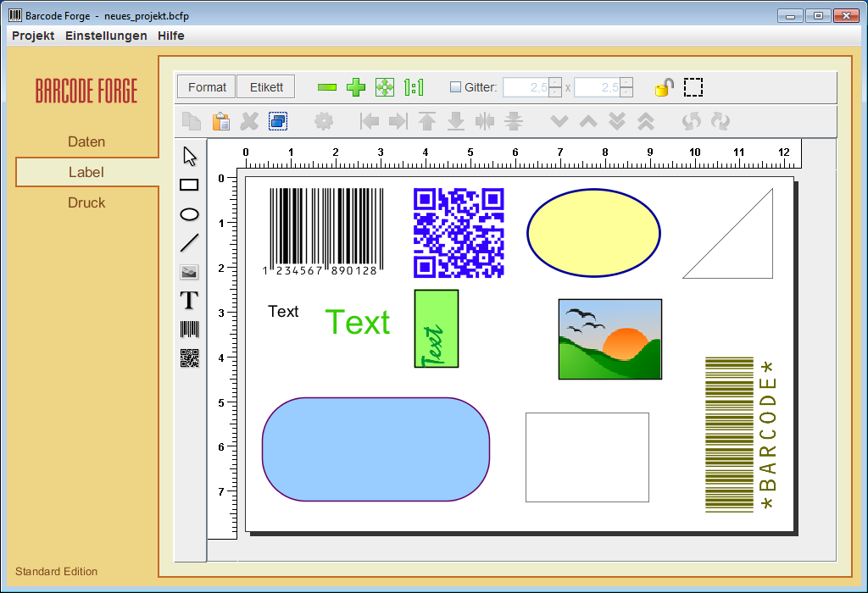Select the barcode tool in toolbox

click(189, 330)
